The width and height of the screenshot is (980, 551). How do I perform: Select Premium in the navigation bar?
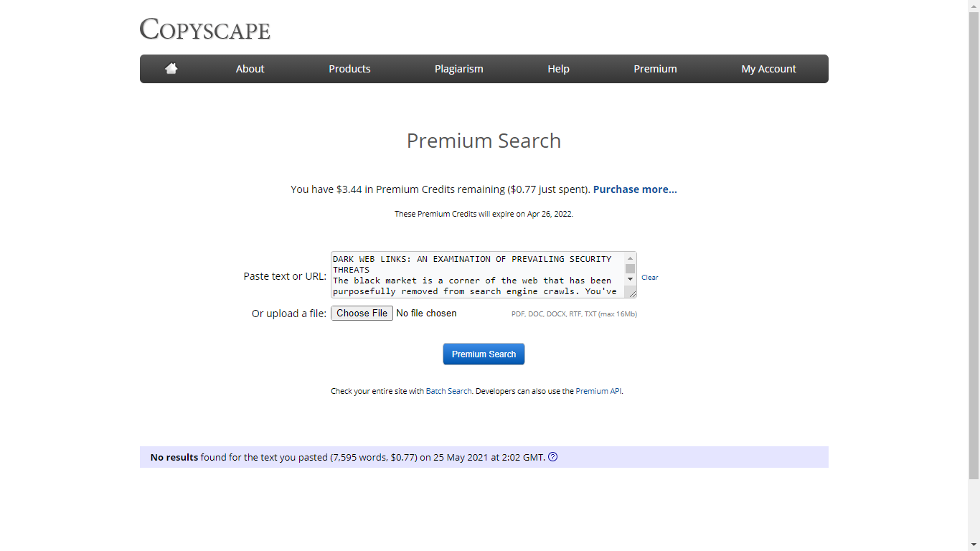(x=655, y=69)
